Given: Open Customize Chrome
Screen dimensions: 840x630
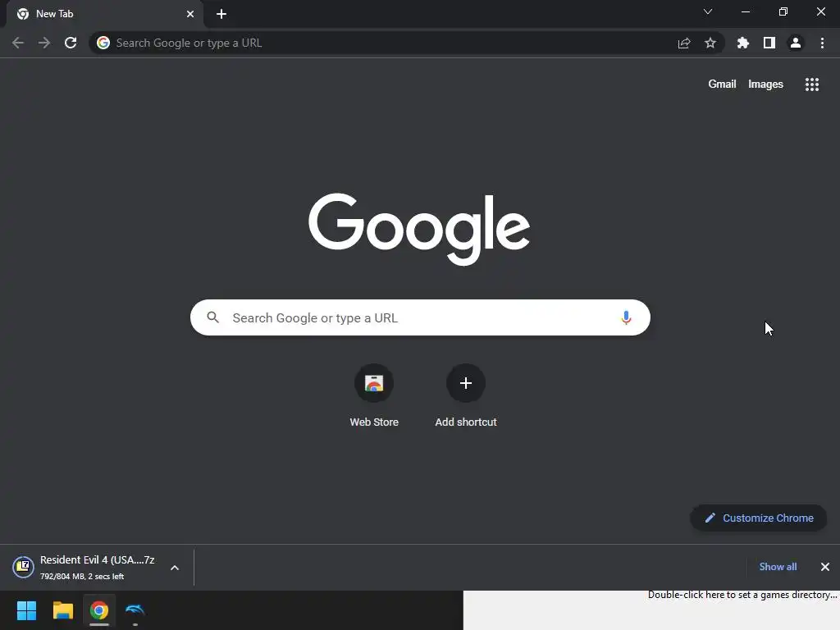Looking at the screenshot, I should 759,518.
